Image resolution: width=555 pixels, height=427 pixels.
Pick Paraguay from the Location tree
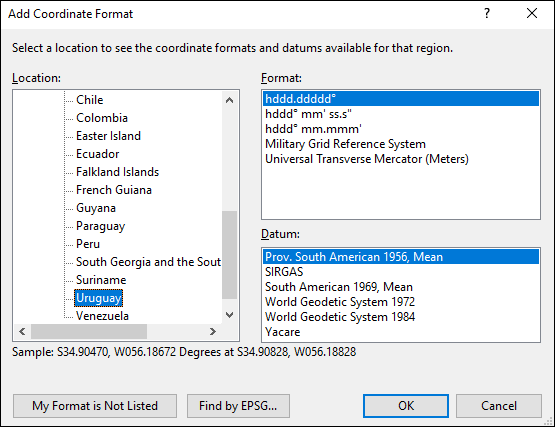tap(101, 226)
